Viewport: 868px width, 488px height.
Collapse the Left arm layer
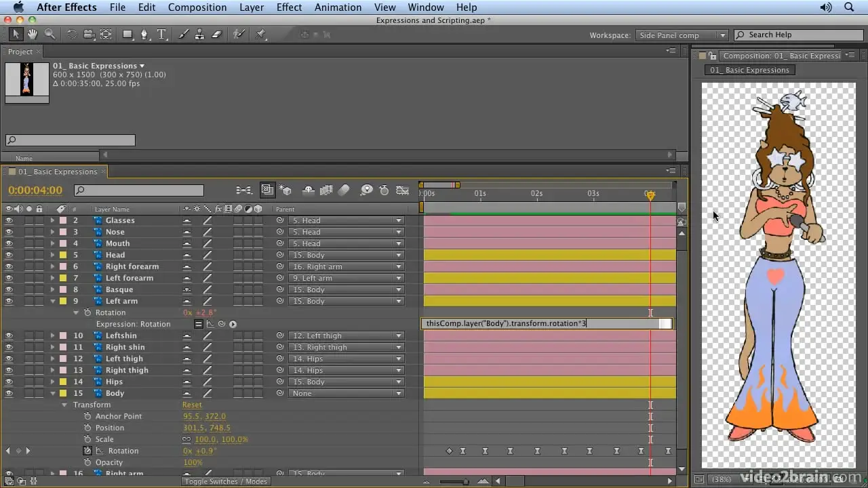(x=52, y=301)
